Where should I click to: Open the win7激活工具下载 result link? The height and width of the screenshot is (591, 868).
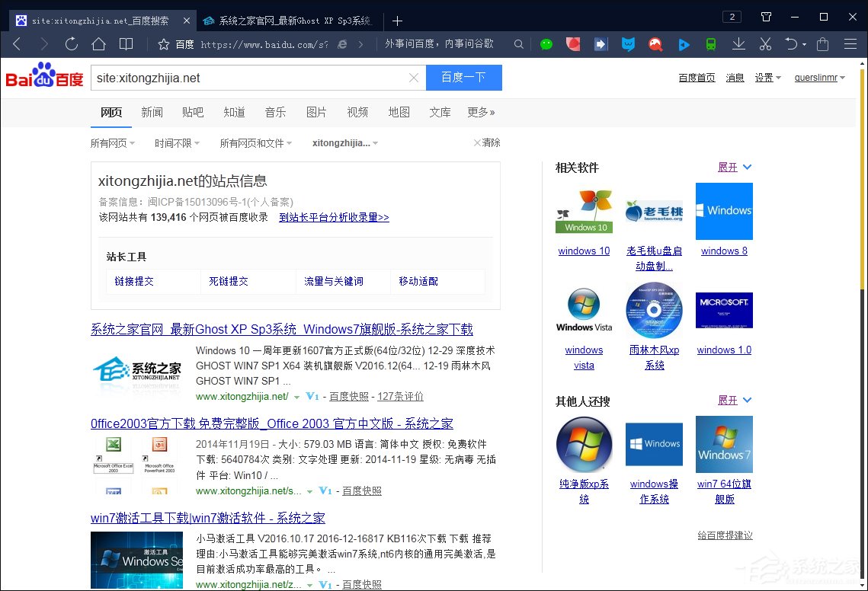[x=207, y=518]
